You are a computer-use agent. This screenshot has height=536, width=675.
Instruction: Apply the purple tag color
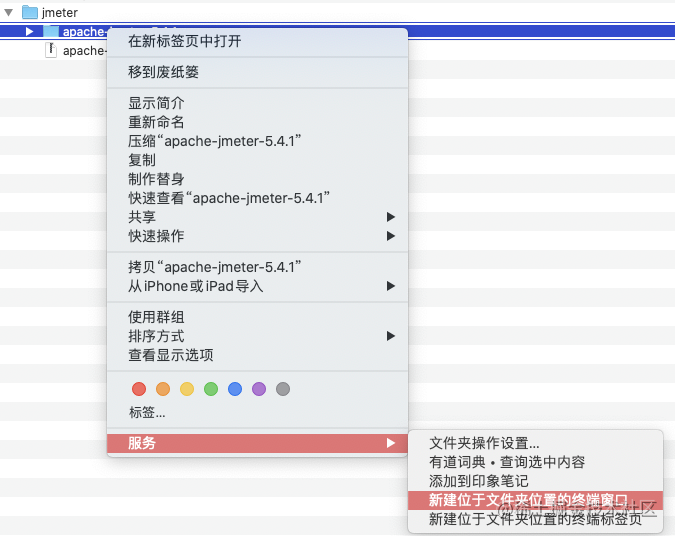[259, 389]
